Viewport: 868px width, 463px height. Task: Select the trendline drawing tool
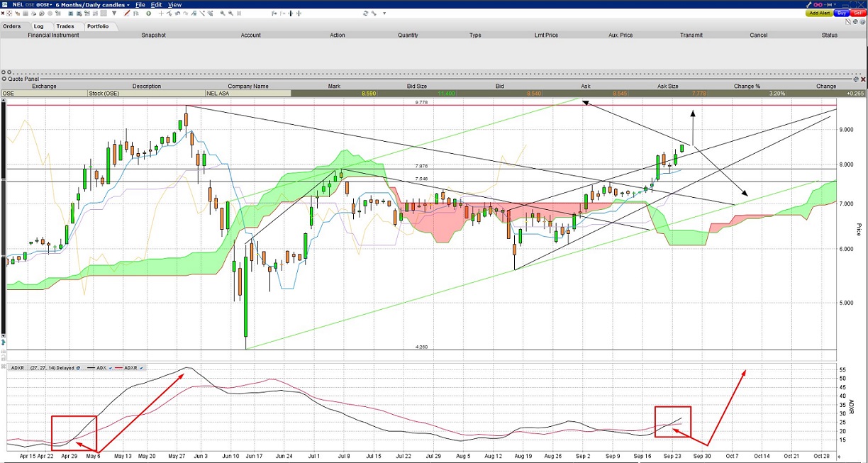pyautogui.click(x=126, y=13)
